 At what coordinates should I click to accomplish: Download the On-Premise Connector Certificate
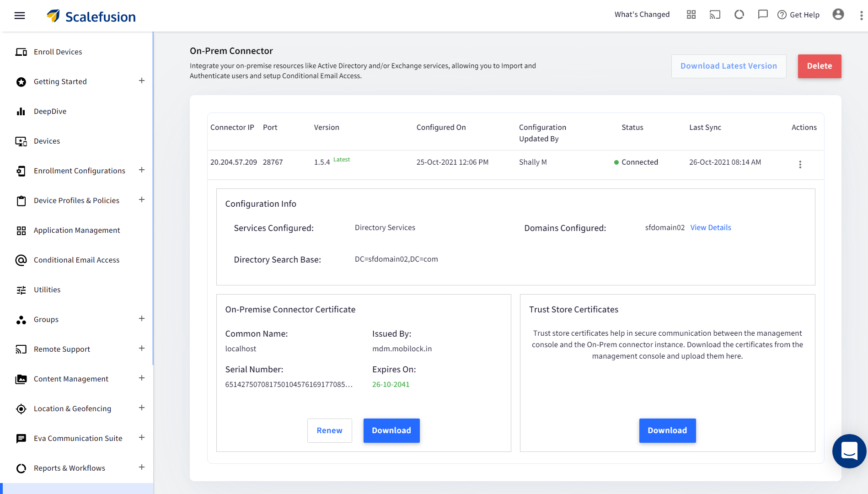pos(391,430)
